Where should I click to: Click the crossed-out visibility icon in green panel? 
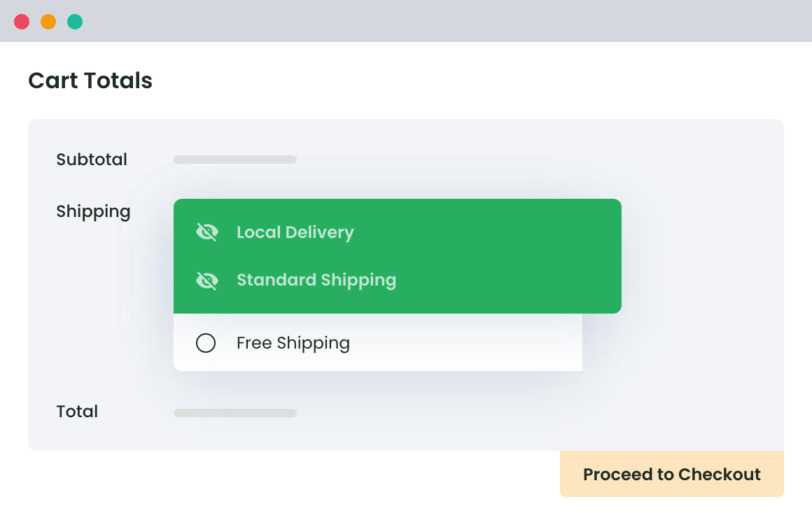click(x=207, y=231)
